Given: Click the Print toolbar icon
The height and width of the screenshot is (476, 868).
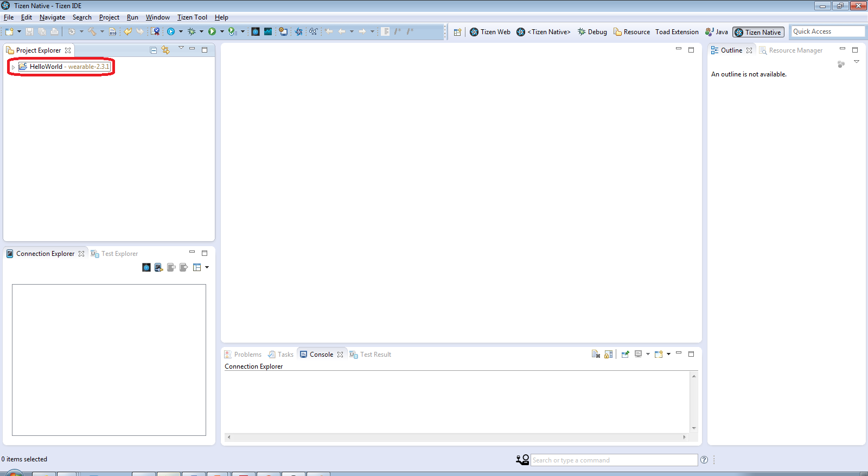Looking at the screenshot, I should click(54, 31).
